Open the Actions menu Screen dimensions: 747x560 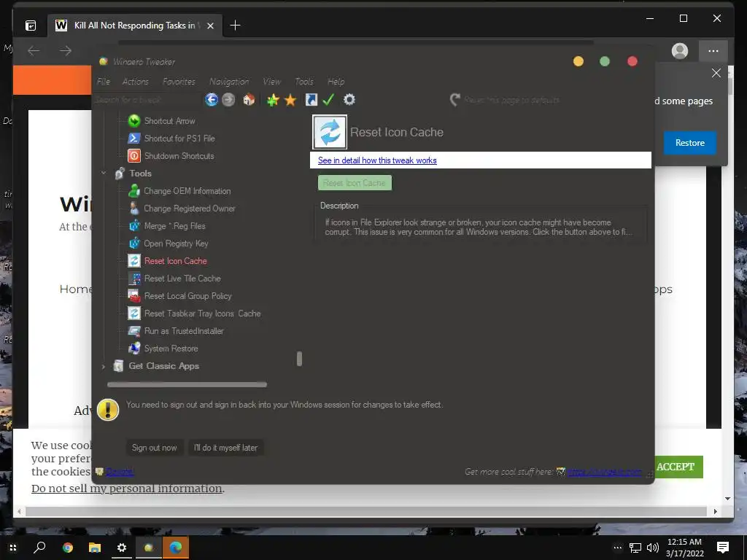click(135, 82)
